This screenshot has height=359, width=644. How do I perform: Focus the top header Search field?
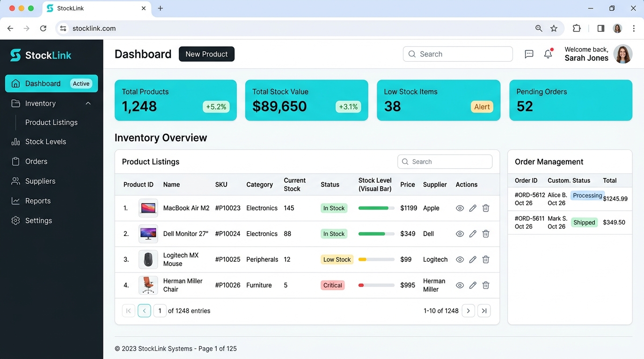458,54
